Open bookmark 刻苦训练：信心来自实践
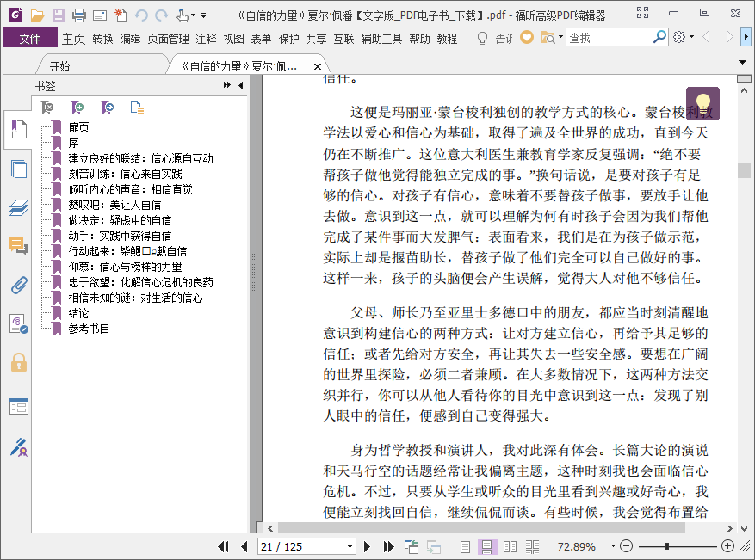 tap(125, 174)
